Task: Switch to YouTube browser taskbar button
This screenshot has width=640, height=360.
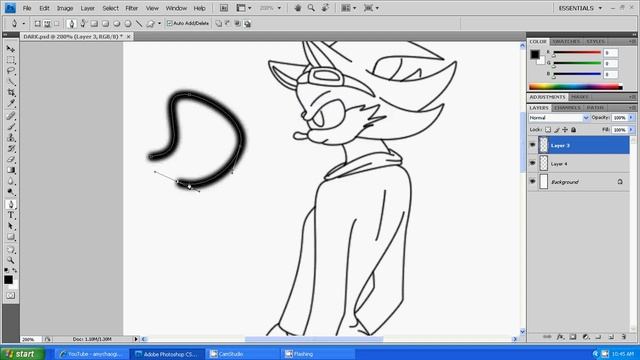Action: (x=93, y=354)
